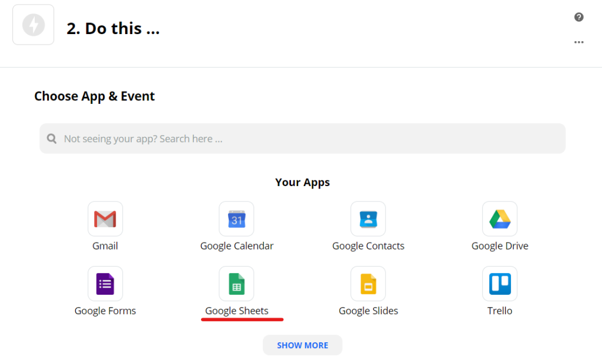Click the SHOW MORE button

click(x=303, y=345)
